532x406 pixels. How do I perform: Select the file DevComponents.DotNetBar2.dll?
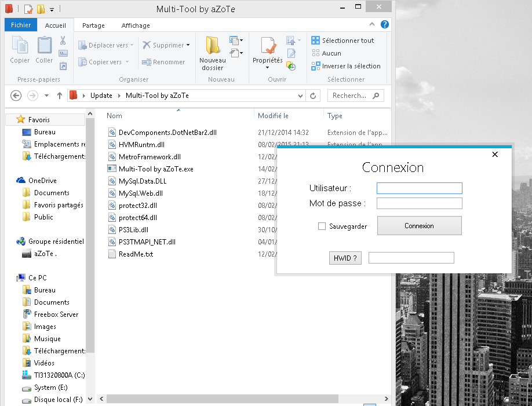pyautogui.click(x=167, y=132)
